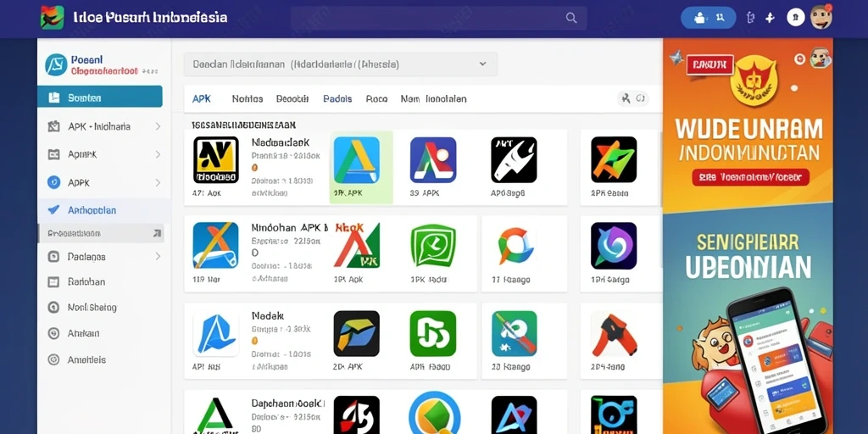Switch to the Beootit tab

(292, 99)
